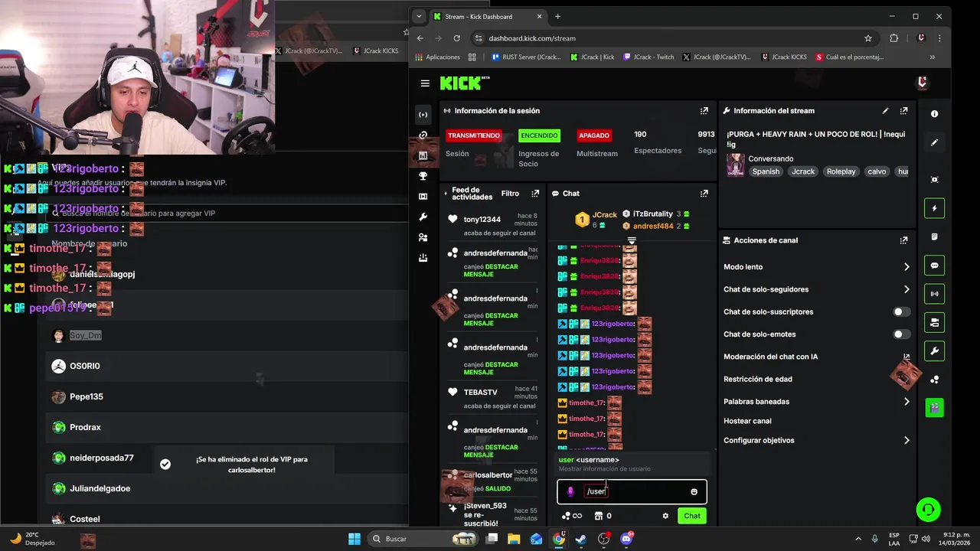Open the shop icon below chat input
This screenshot has width=980, height=551.
point(599,516)
